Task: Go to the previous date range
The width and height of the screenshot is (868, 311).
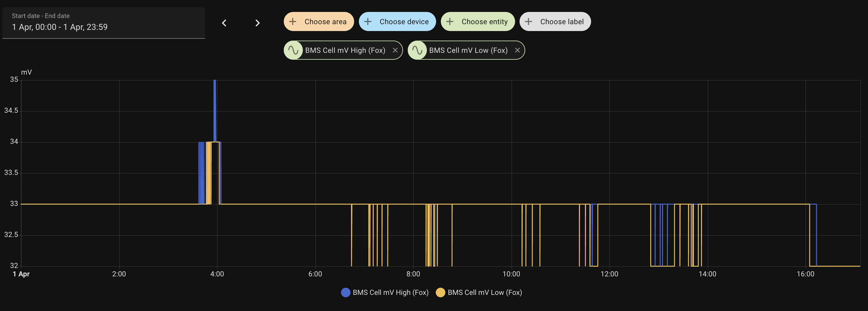Action: [x=224, y=23]
